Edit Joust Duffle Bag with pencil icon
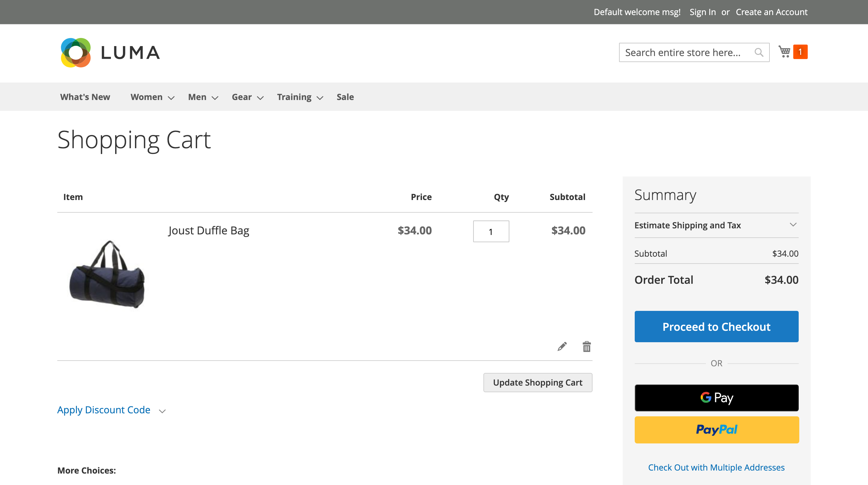 click(562, 346)
